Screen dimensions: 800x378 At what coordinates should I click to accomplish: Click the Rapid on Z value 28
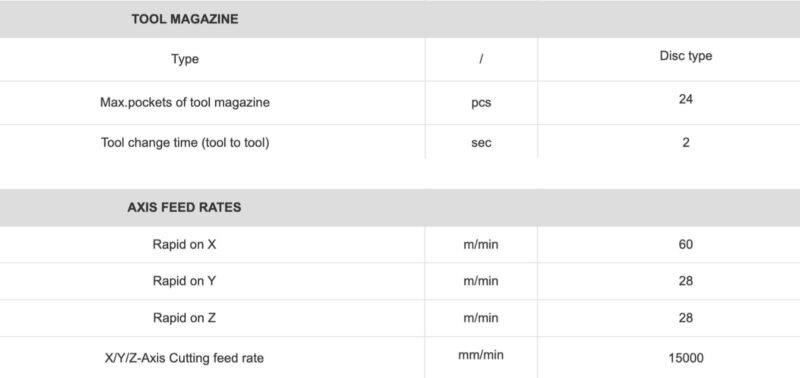click(686, 318)
